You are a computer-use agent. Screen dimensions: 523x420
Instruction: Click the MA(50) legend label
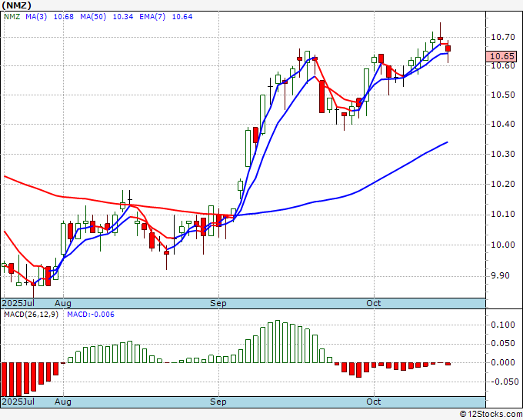pyautogui.click(x=93, y=17)
